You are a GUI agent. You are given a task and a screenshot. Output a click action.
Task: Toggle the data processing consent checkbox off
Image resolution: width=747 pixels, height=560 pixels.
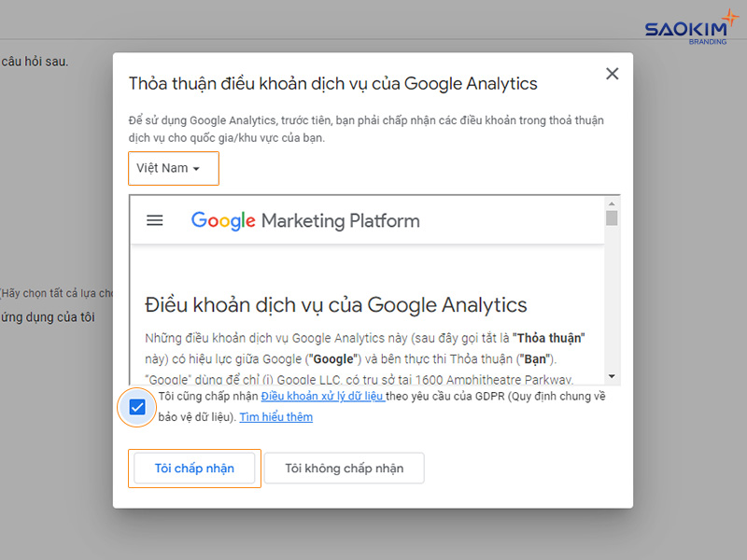(x=136, y=408)
